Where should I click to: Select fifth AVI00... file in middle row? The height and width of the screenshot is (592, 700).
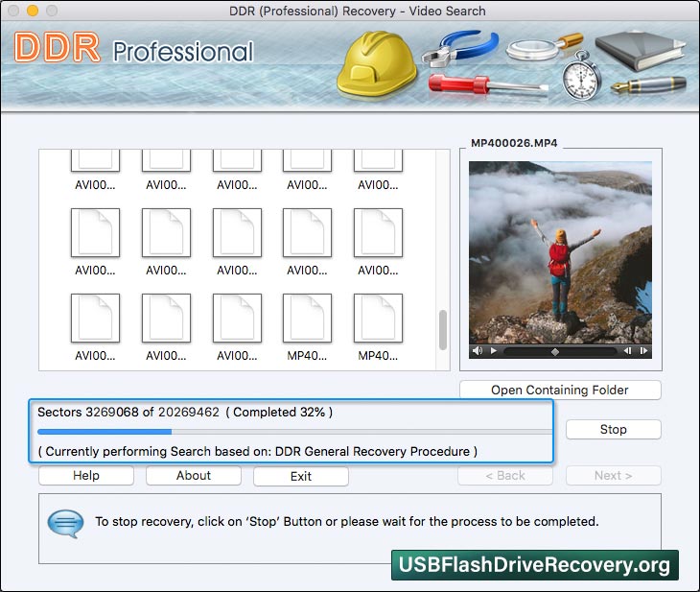click(x=378, y=233)
